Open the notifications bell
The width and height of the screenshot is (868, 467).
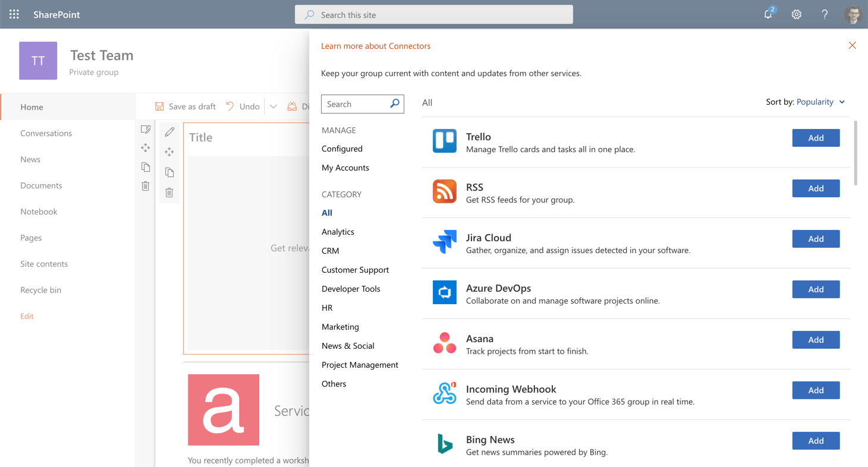[769, 14]
